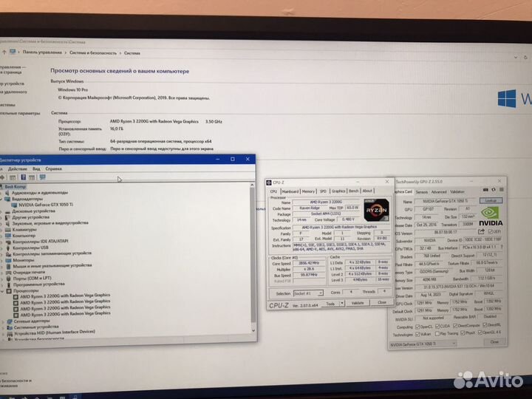
Task: Select Порты (COM и LPT) tree row
Action: coord(32,279)
